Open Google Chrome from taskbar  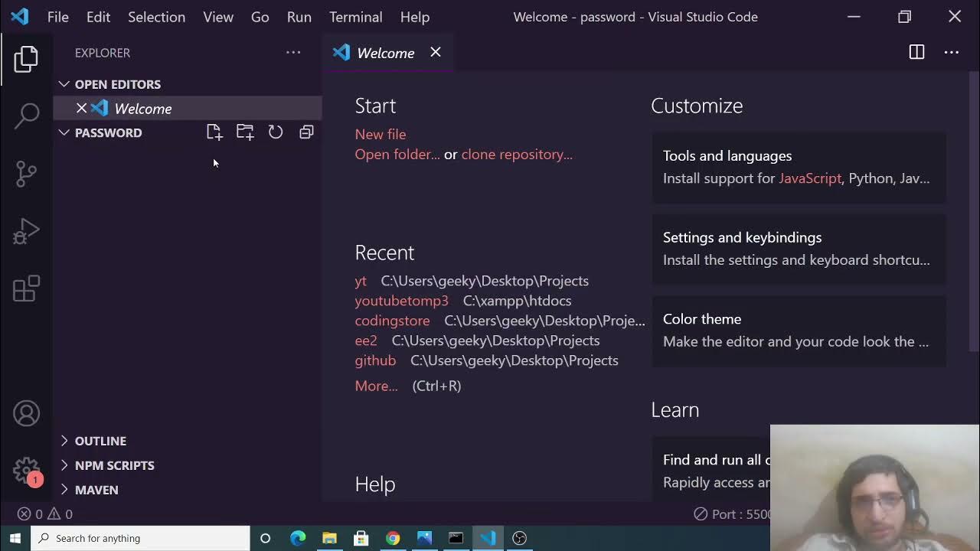pyautogui.click(x=393, y=538)
